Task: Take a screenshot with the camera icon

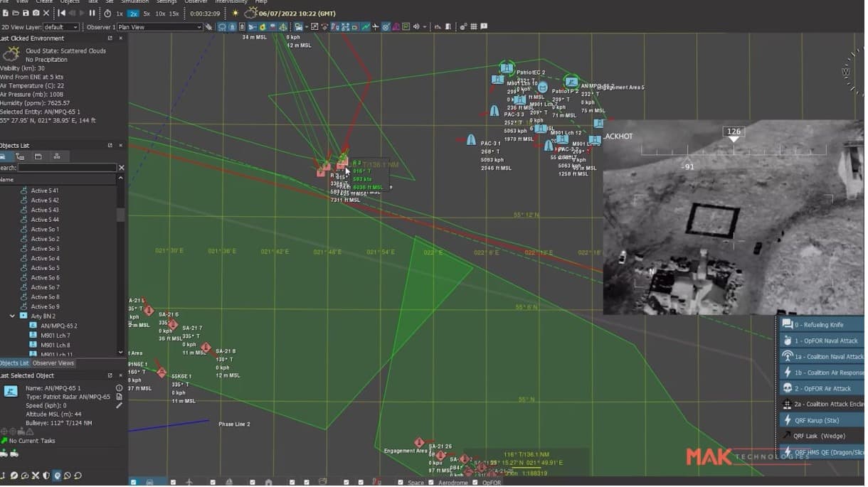Action: click(x=36, y=13)
